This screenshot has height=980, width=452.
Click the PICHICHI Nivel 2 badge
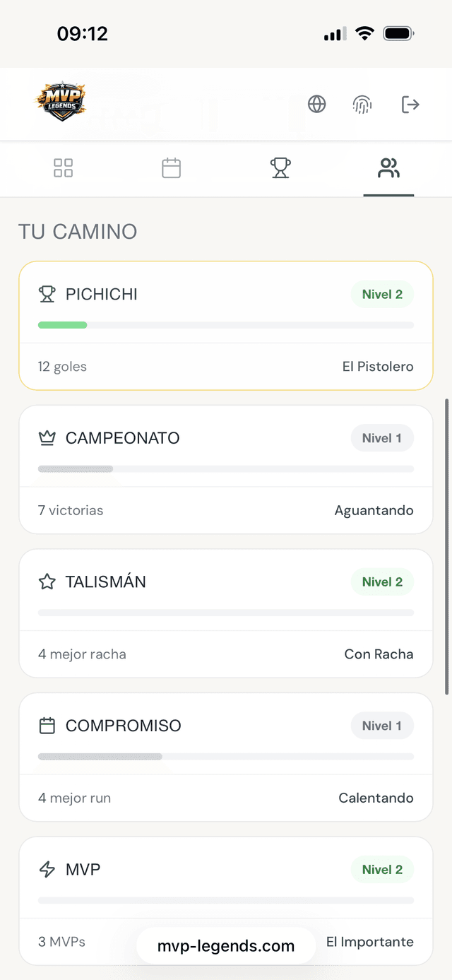pyautogui.click(x=382, y=295)
